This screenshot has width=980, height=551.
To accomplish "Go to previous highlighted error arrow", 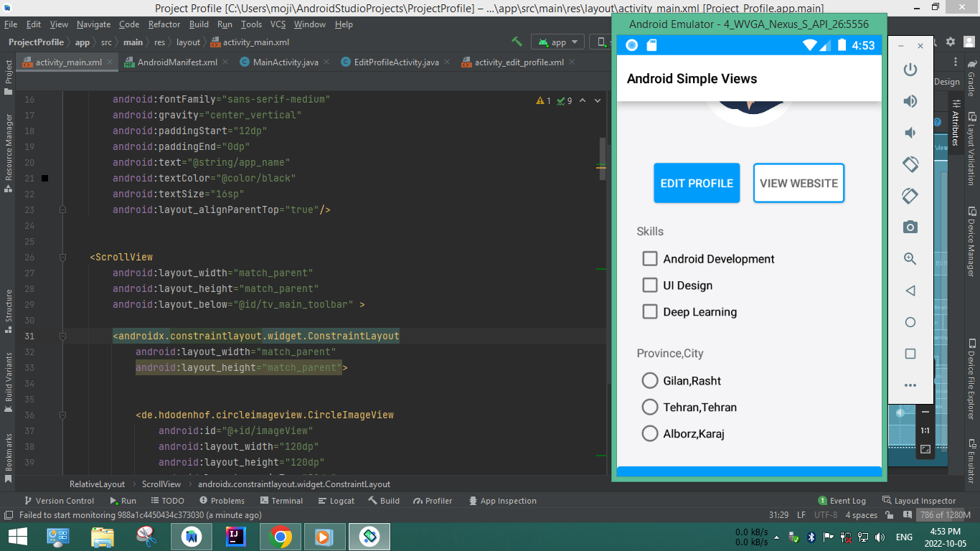I will point(583,100).
